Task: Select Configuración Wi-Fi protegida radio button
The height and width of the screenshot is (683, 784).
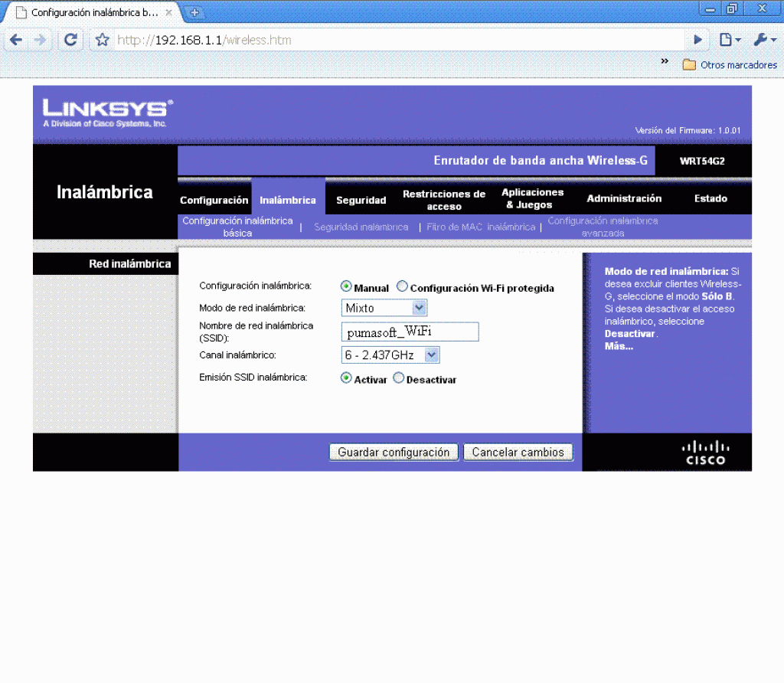Action: click(x=403, y=287)
